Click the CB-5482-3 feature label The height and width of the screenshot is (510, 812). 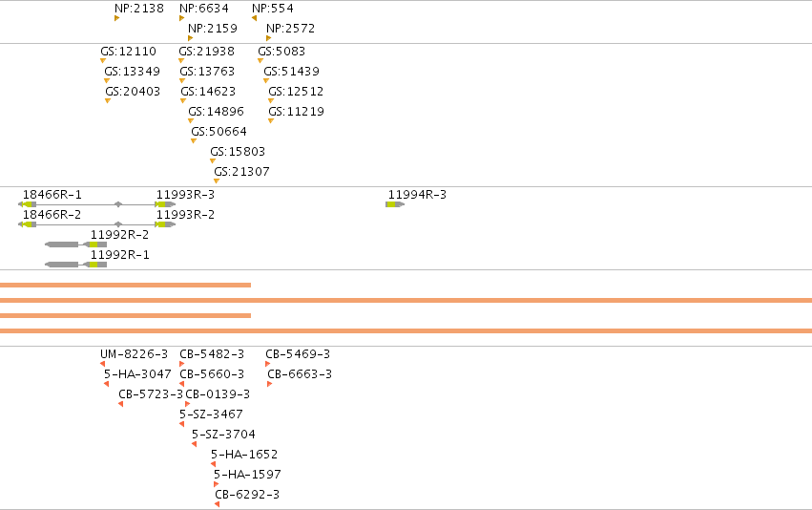click(212, 354)
